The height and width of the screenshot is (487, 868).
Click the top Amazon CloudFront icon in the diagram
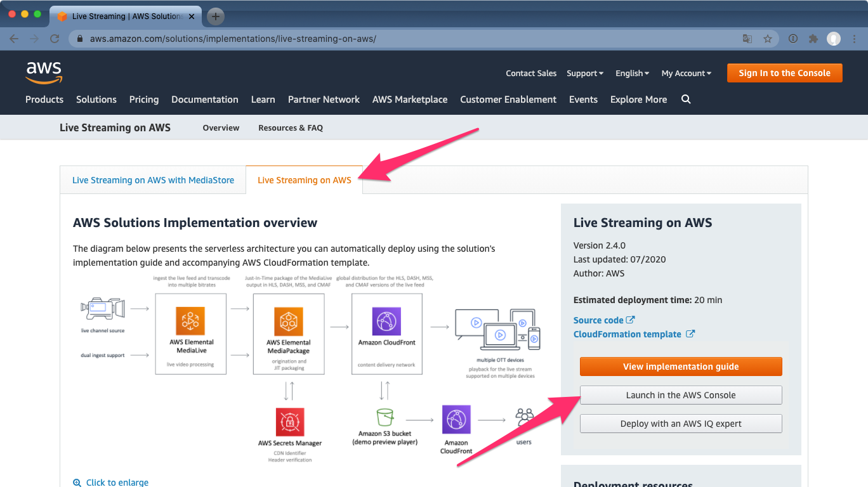tap(386, 321)
